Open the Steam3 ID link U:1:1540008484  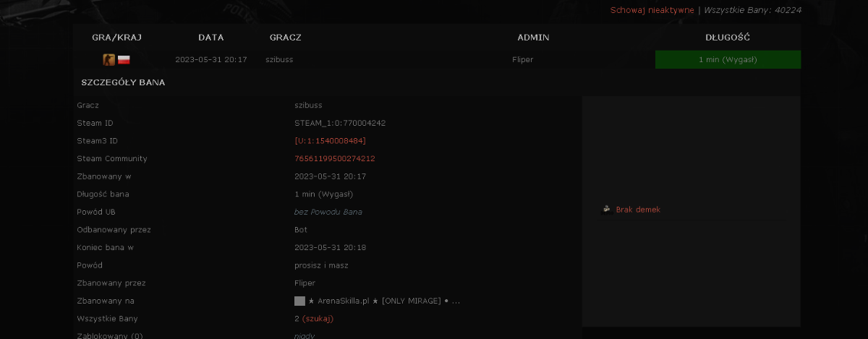330,141
